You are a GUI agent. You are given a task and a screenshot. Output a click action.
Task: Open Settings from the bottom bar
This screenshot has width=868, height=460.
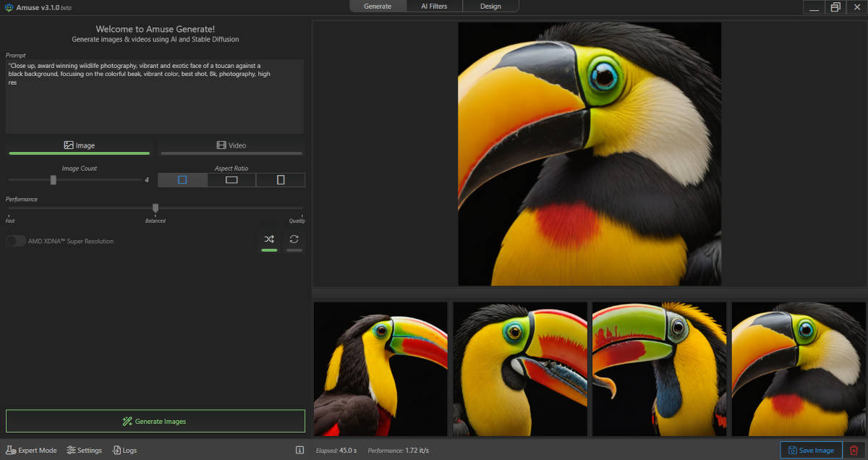tap(84, 450)
